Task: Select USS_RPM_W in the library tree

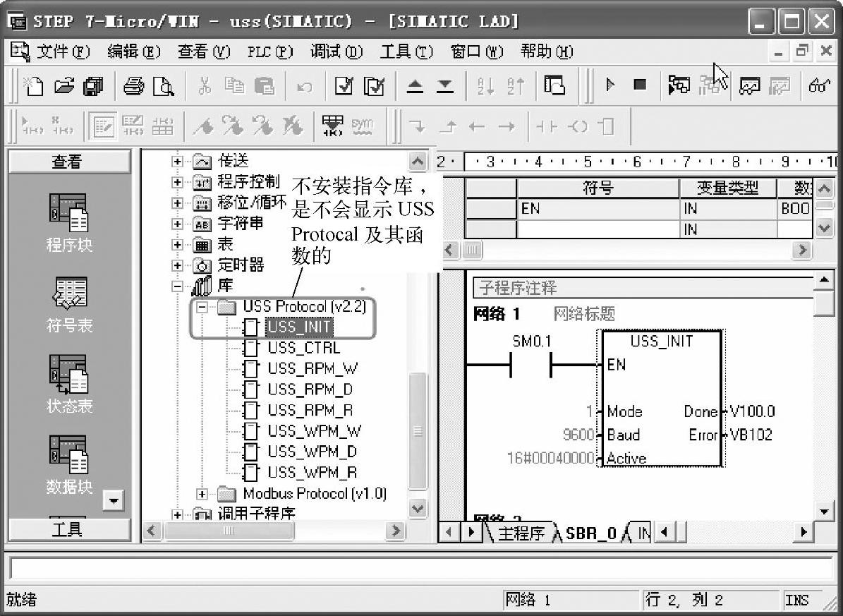Action: coord(313,368)
